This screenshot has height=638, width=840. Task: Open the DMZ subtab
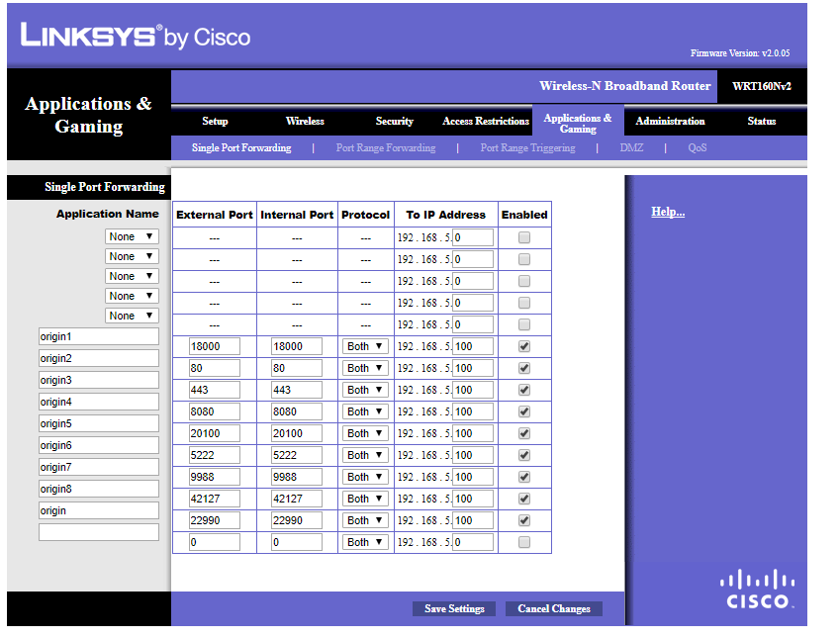631,148
